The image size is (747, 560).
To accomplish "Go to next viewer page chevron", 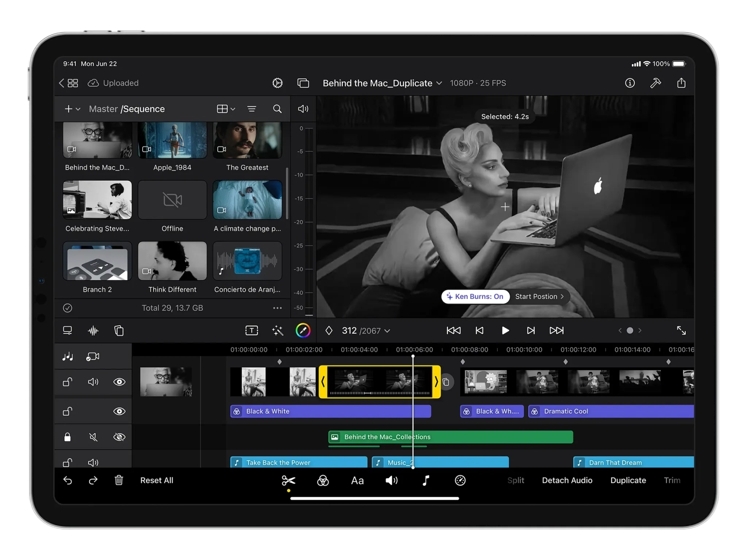I will [x=640, y=331].
